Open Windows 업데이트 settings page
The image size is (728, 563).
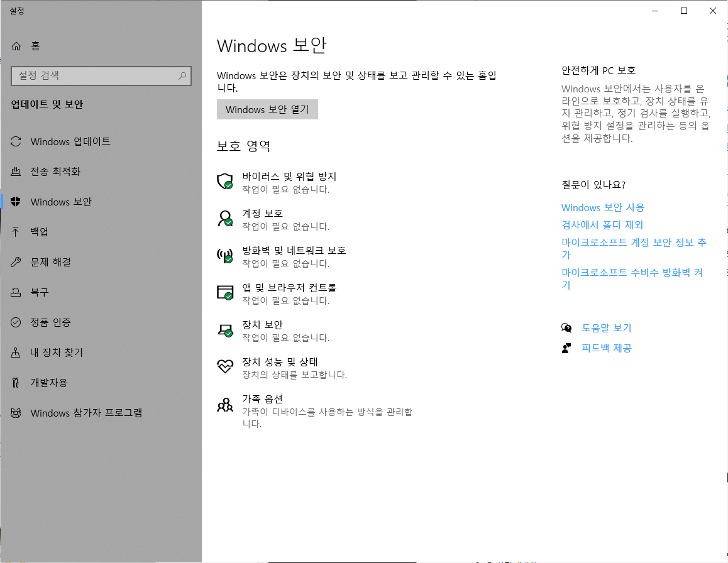click(x=101, y=141)
